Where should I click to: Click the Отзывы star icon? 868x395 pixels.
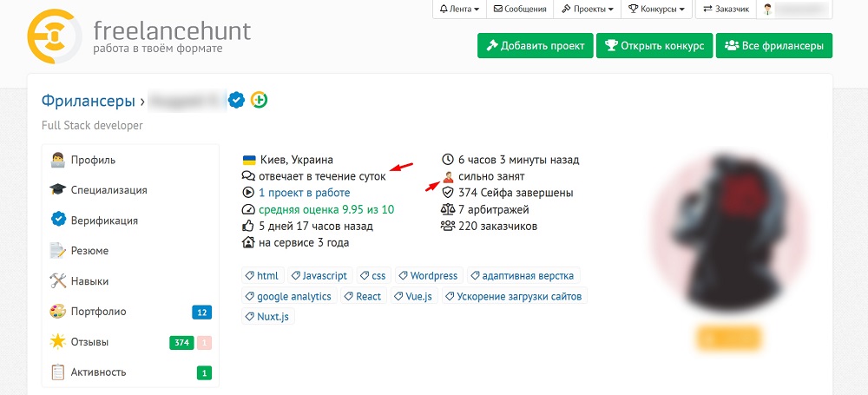click(57, 342)
